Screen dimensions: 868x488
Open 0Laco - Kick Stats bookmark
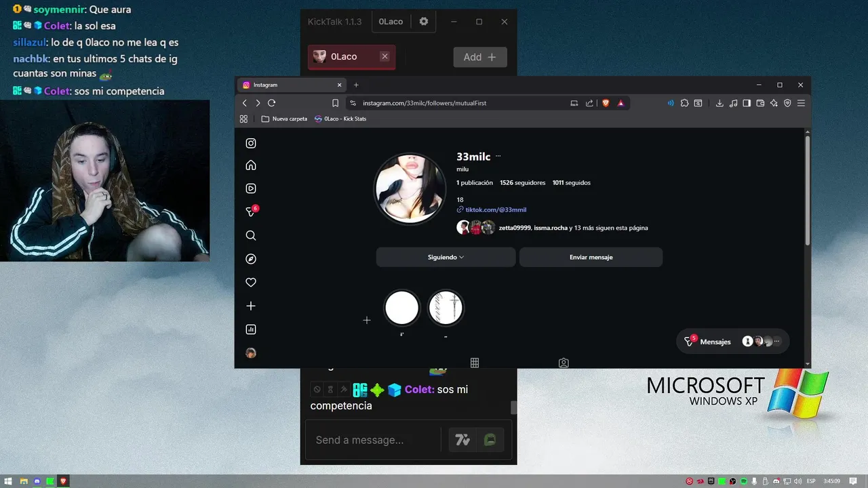pyautogui.click(x=340, y=119)
